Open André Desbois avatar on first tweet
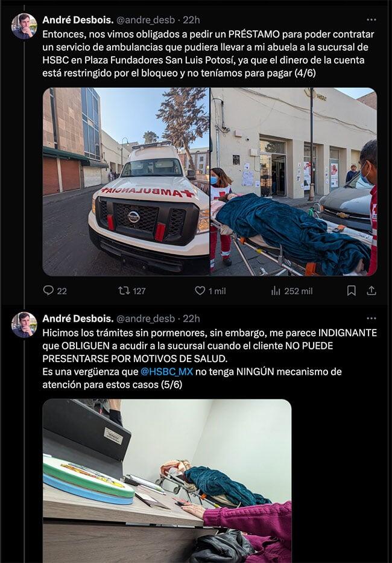This screenshot has height=563, width=392. (24, 26)
